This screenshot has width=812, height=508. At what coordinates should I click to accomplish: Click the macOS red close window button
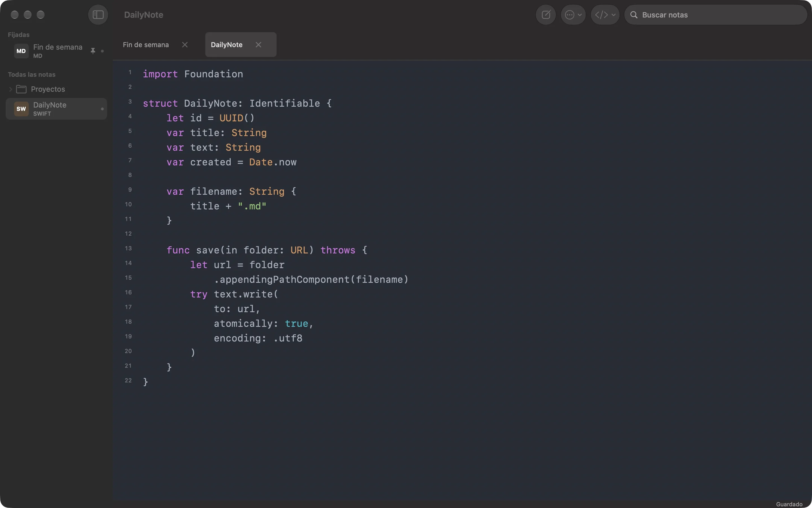pyautogui.click(x=14, y=15)
